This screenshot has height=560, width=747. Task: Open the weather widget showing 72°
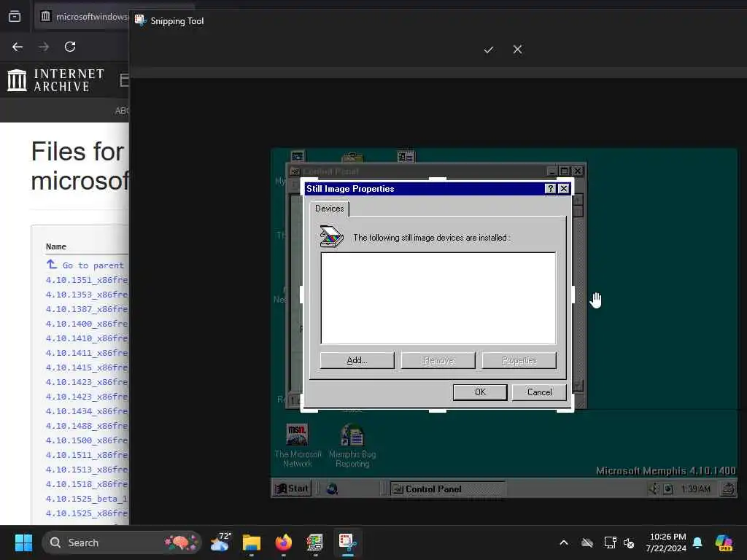tap(220, 542)
